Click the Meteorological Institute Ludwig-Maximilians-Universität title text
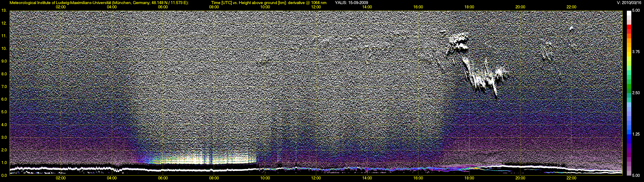 (x=99, y=3)
